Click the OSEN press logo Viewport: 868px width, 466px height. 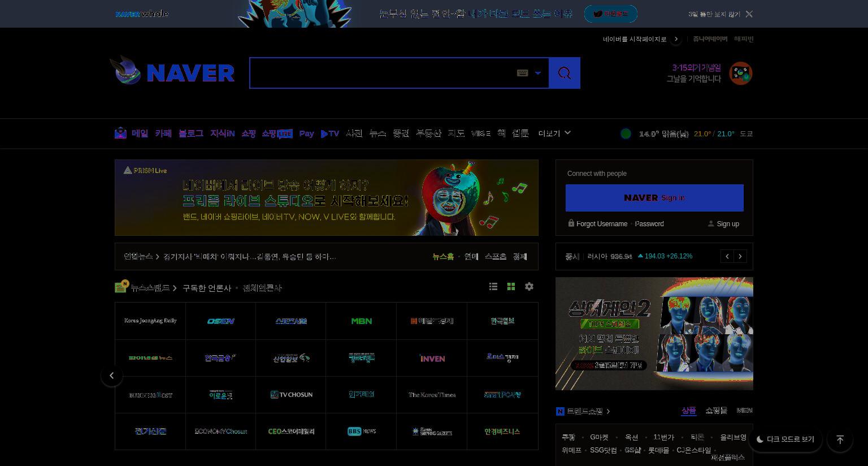click(x=221, y=321)
